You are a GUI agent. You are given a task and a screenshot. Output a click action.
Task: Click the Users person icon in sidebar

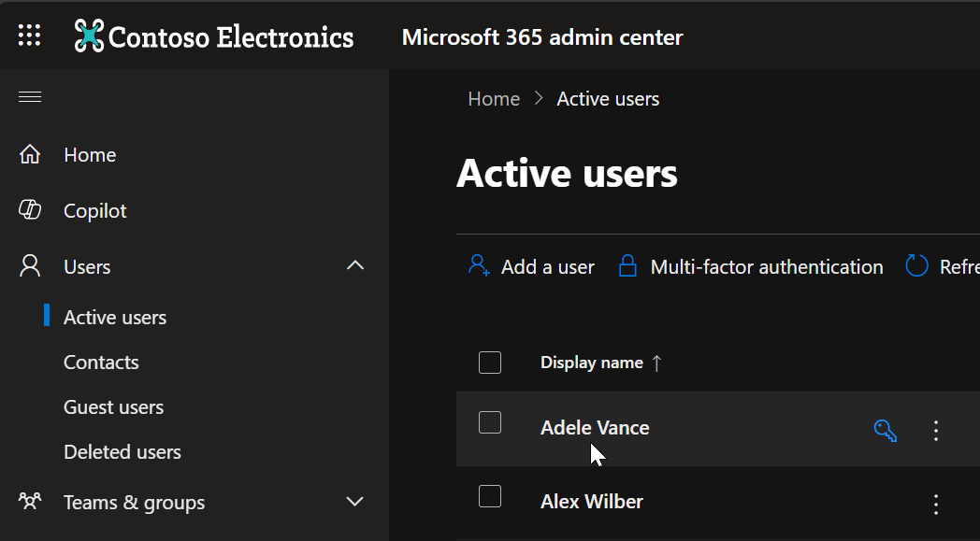[x=29, y=266]
